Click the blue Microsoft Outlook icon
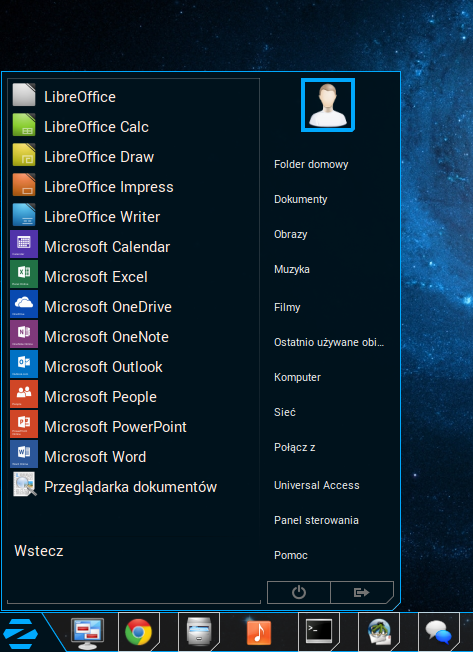 pos(24,364)
